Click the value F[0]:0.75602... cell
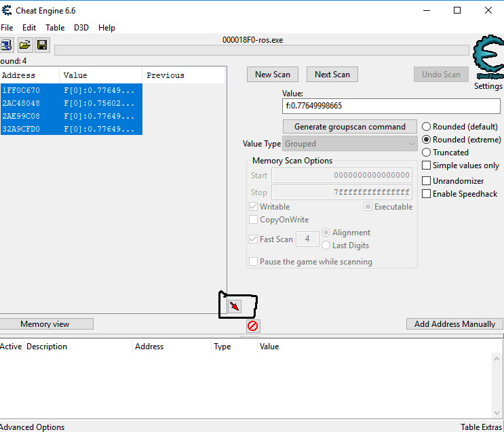Image resolution: width=504 pixels, height=432 pixels. [99, 103]
